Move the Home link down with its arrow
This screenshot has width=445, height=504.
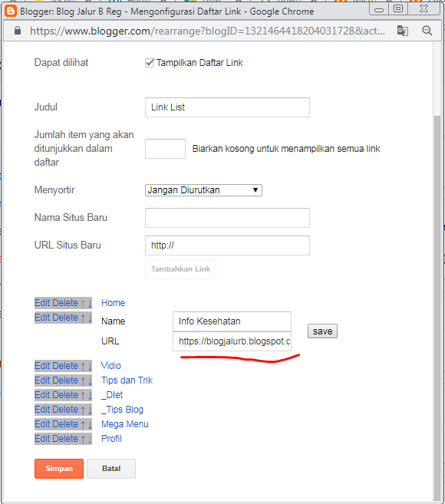(90, 303)
